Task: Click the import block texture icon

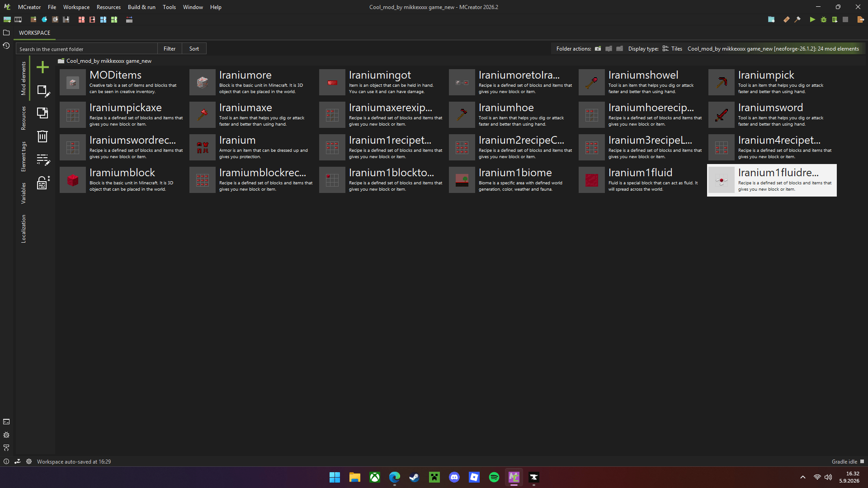Action: 33,19
